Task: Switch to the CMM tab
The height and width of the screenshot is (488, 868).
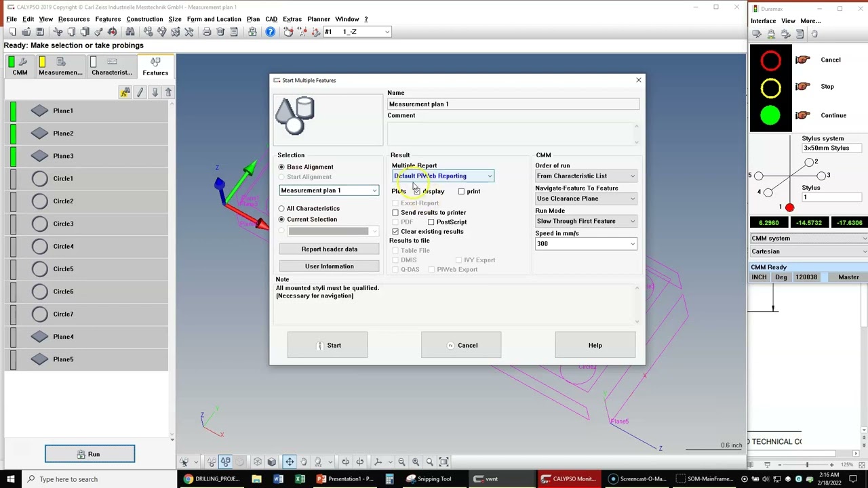Action: point(20,66)
